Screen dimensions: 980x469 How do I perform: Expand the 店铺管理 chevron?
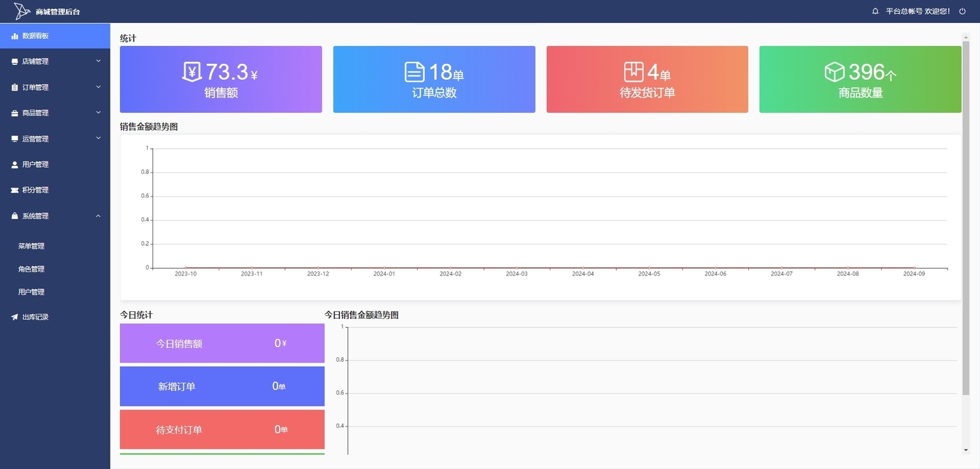coord(98,61)
